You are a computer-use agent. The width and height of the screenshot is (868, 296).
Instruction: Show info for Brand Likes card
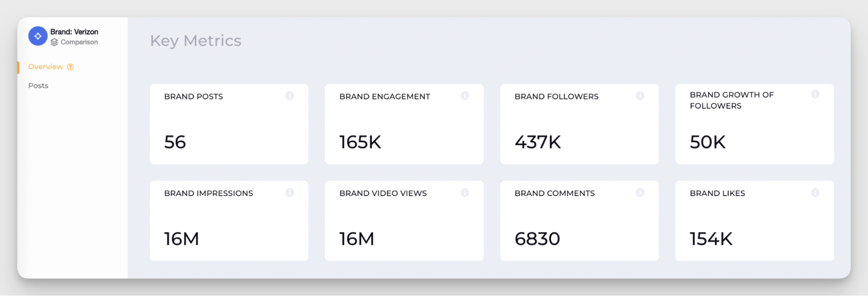[815, 193]
